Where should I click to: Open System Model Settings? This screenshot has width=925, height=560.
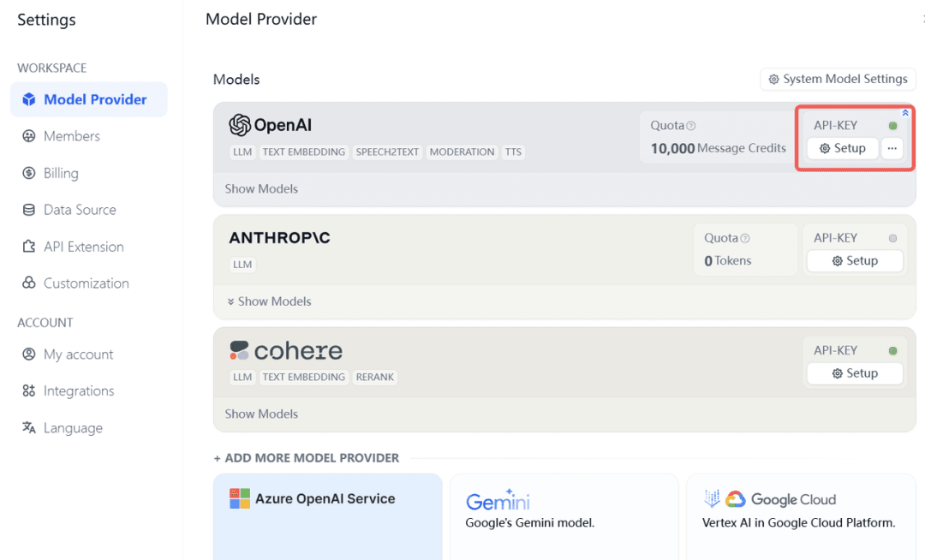838,79
